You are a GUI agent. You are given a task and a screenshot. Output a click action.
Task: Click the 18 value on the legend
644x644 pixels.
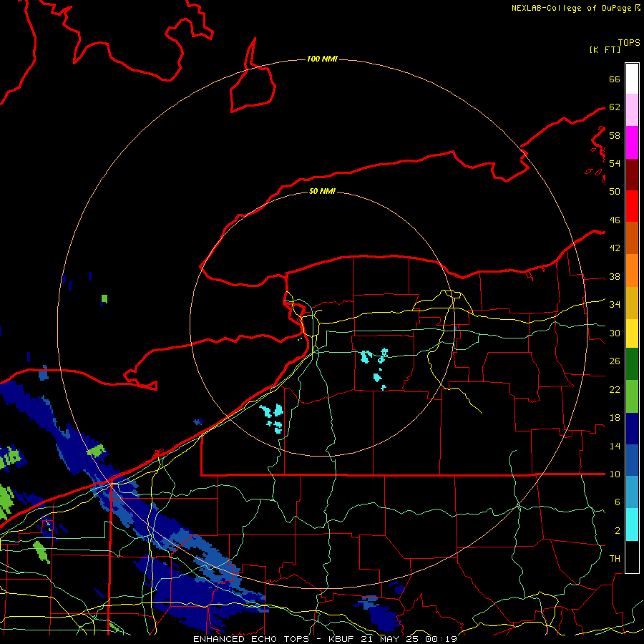pyautogui.click(x=615, y=418)
